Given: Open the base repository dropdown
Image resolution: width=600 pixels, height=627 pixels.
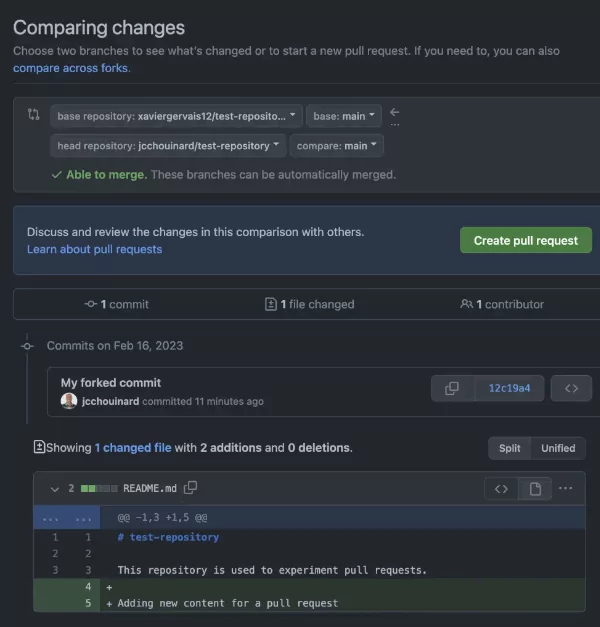Looking at the screenshot, I should coord(176,116).
